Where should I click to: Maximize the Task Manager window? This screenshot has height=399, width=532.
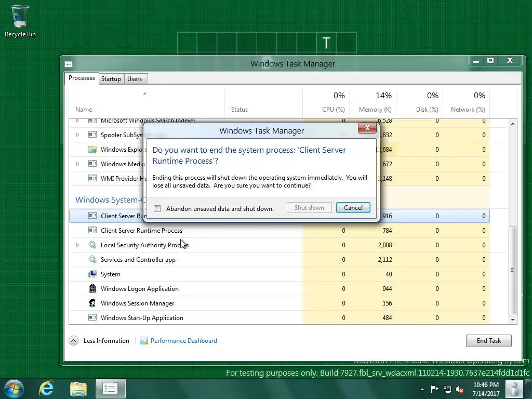tap(490, 61)
